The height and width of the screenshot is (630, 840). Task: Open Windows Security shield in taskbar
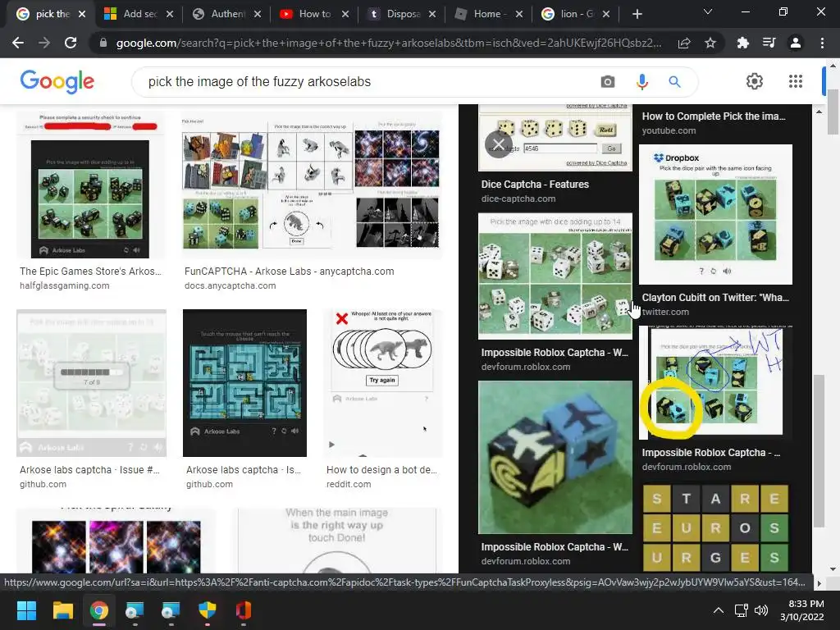pos(208,610)
